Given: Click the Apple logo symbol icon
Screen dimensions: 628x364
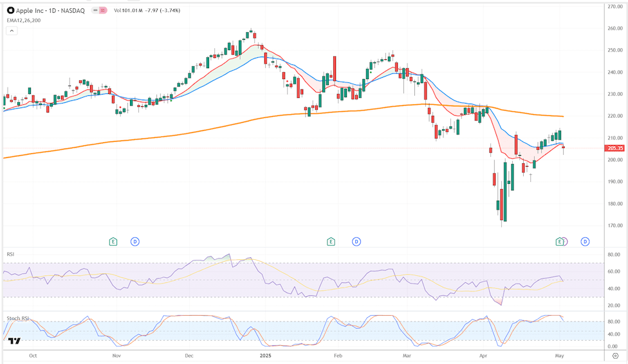Looking at the screenshot, I should [11, 10].
